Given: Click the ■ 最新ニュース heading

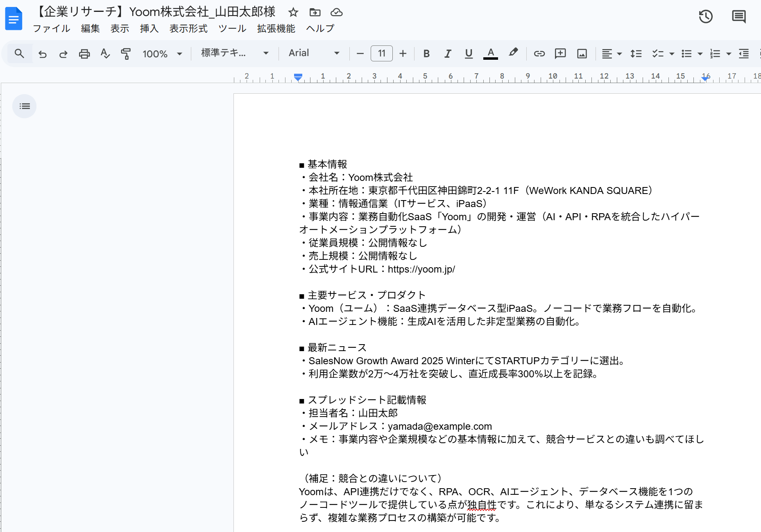Looking at the screenshot, I should click(333, 348).
